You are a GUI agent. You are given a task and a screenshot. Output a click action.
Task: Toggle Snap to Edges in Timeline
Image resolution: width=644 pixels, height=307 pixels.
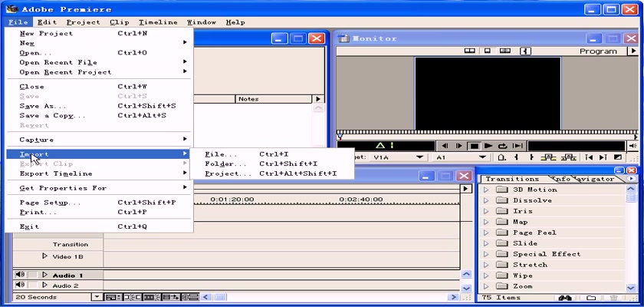(x=132, y=297)
